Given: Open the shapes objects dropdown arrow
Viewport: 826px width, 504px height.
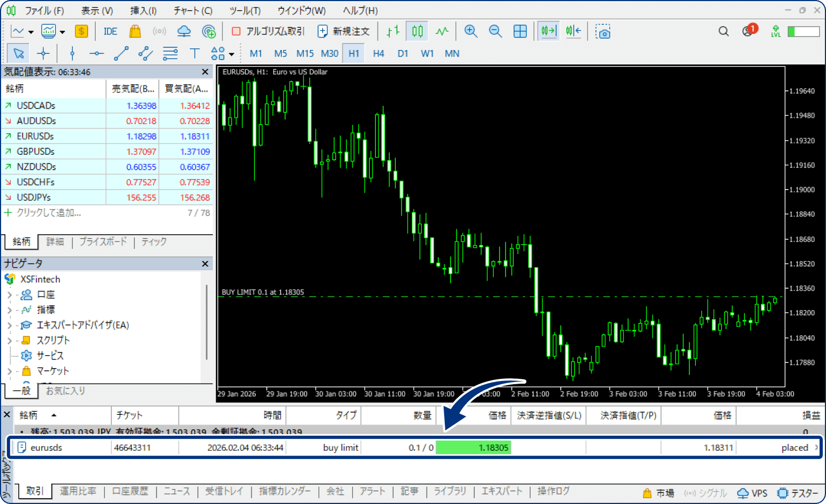Looking at the screenshot, I should pos(232,54).
